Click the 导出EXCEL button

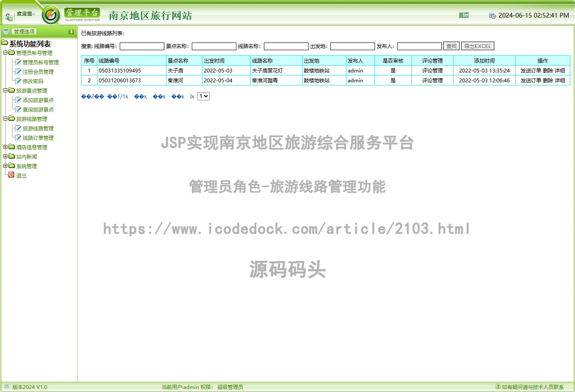(x=478, y=46)
